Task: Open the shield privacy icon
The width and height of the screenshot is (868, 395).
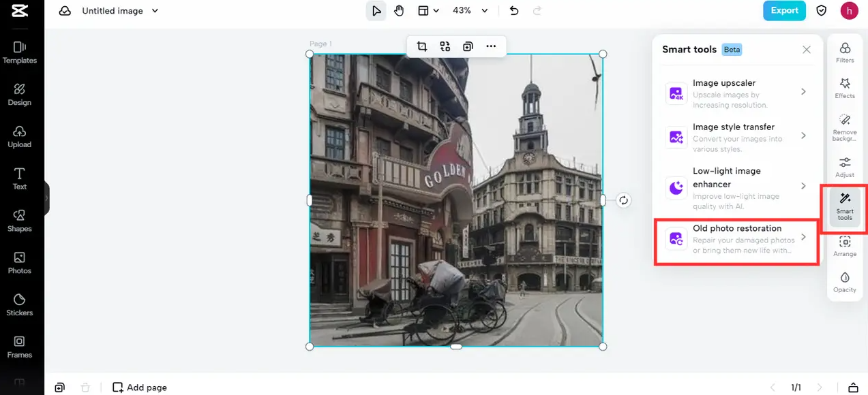Action: 822,11
